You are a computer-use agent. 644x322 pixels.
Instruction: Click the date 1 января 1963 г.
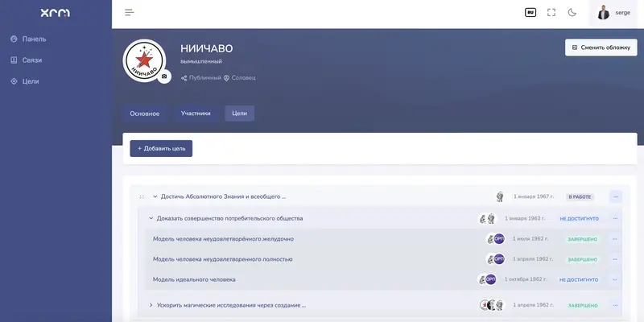(525, 218)
